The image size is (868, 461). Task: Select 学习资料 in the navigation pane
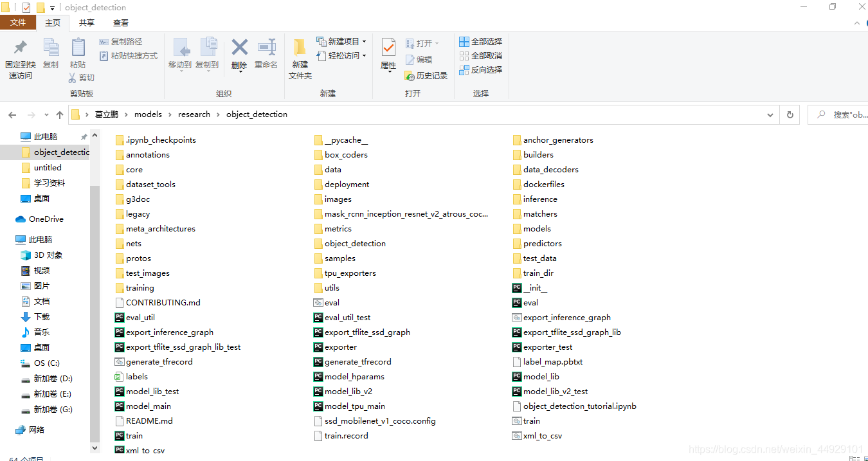pyautogui.click(x=49, y=183)
